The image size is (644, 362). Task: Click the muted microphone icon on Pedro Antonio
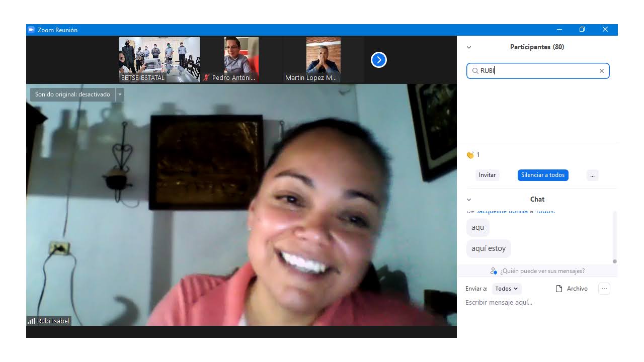[206, 78]
